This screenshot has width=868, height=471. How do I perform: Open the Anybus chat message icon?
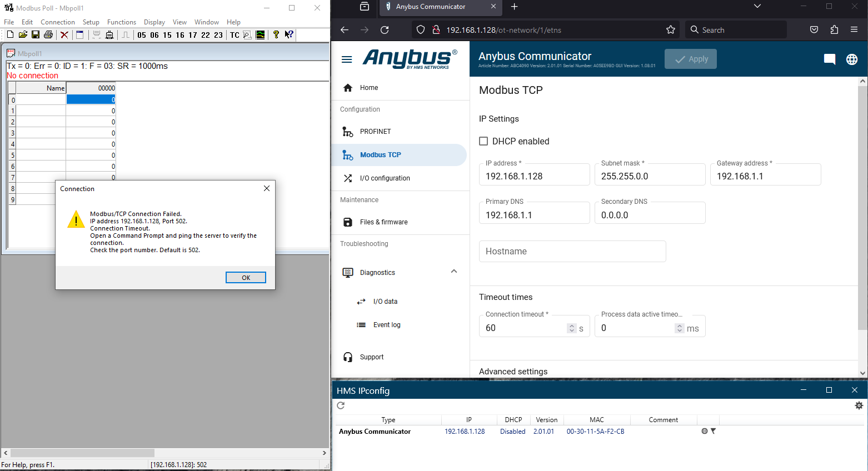tap(829, 59)
